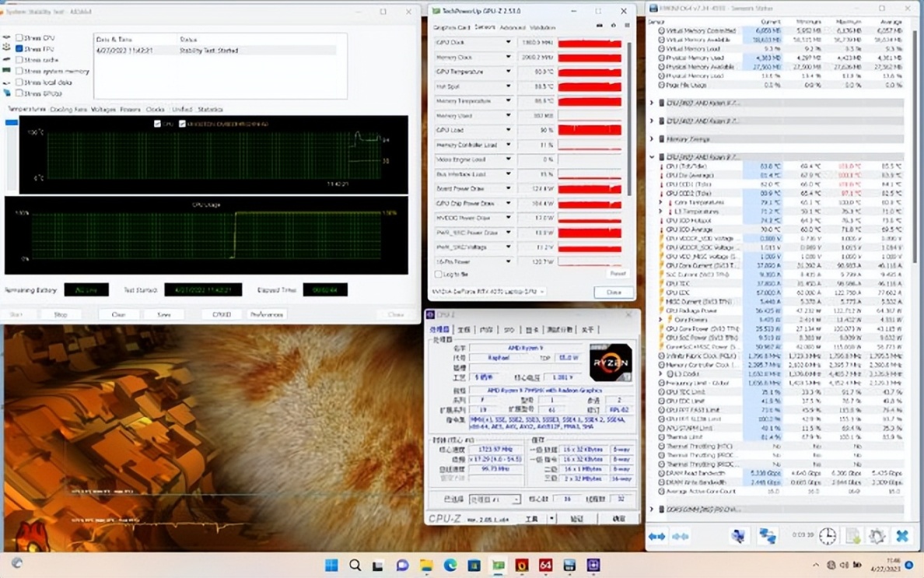Untick the Stress FPU checkbox
Image resolution: width=924 pixels, height=578 pixels.
19,49
